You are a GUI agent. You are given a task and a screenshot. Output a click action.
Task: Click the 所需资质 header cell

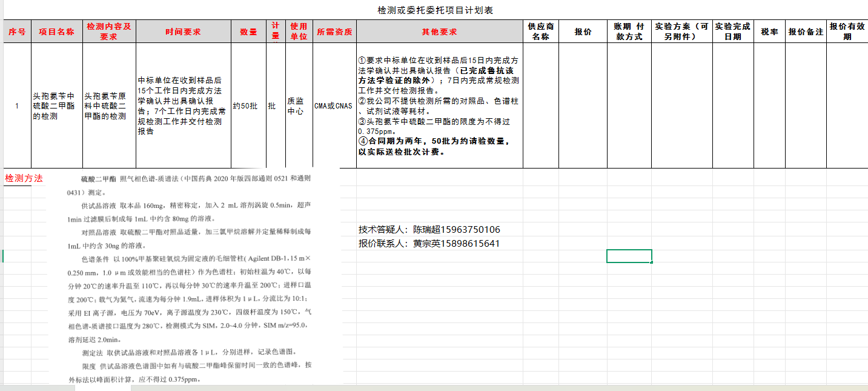point(334,32)
